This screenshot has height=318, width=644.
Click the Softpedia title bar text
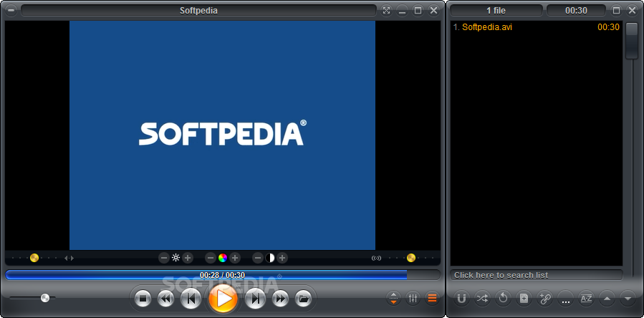click(198, 11)
